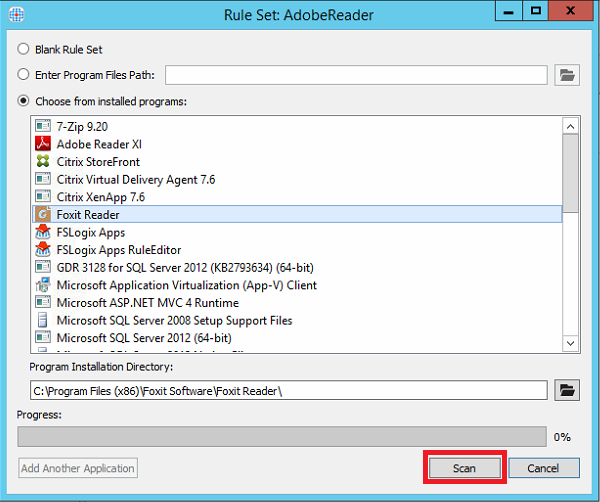Browse folder next to Program Files Path field
The height and width of the screenshot is (502, 600).
point(567,75)
